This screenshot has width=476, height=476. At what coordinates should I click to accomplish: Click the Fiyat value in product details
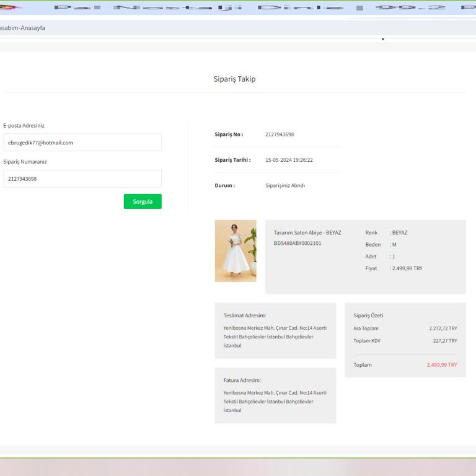pyautogui.click(x=407, y=268)
